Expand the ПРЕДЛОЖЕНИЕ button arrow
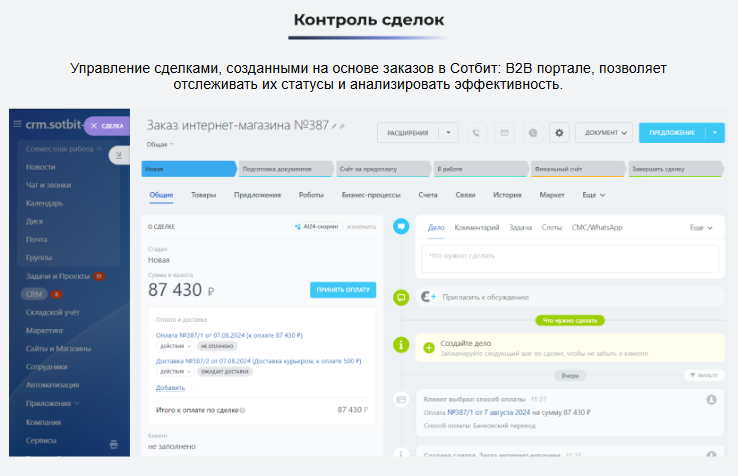 click(715, 132)
